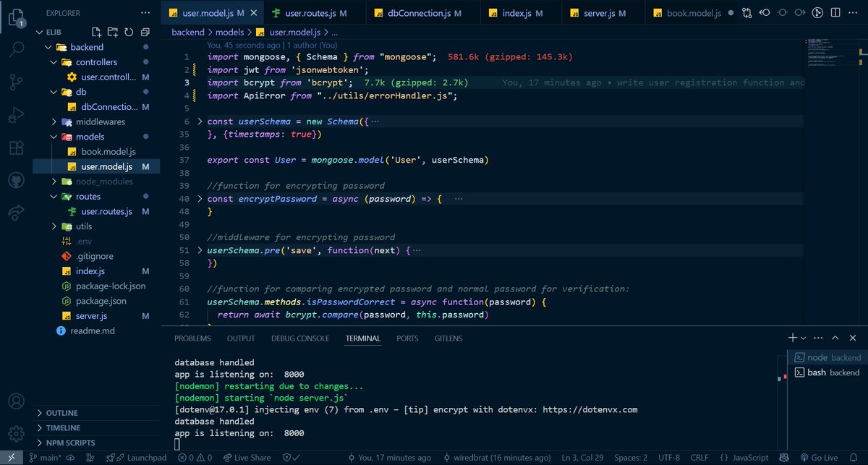Open .gitignore in the file tree
This screenshot has height=465, width=868.
95,256
